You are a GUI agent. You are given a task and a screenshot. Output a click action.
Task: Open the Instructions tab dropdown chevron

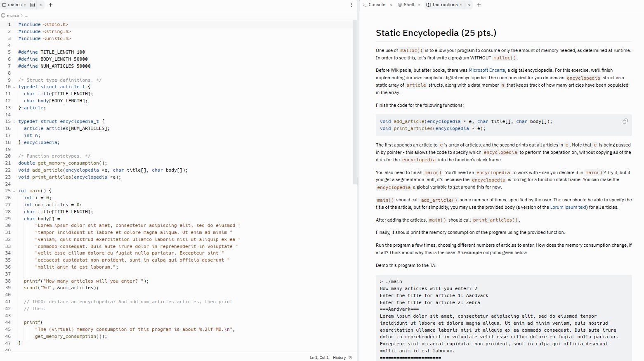[x=461, y=5]
